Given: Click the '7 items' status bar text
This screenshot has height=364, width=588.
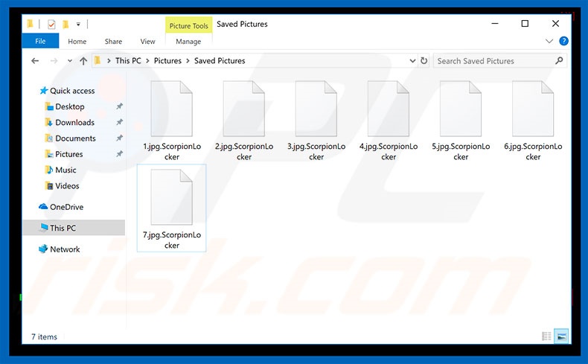Looking at the screenshot, I should pyautogui.click(x=44, y=336).
